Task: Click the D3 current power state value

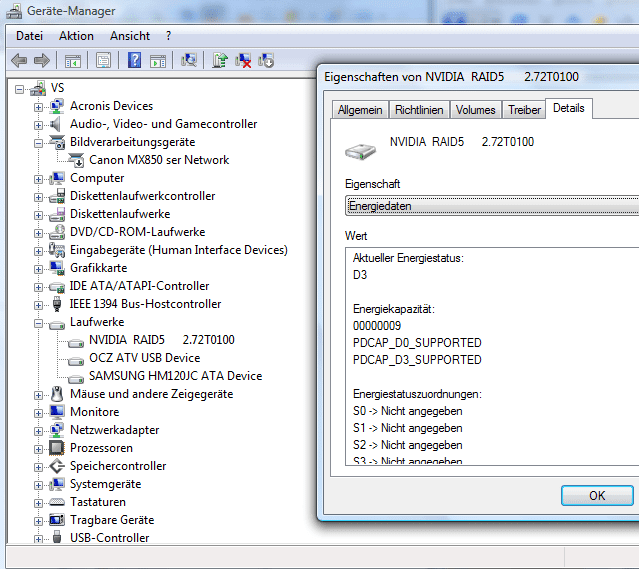Action: pos(360,275)
